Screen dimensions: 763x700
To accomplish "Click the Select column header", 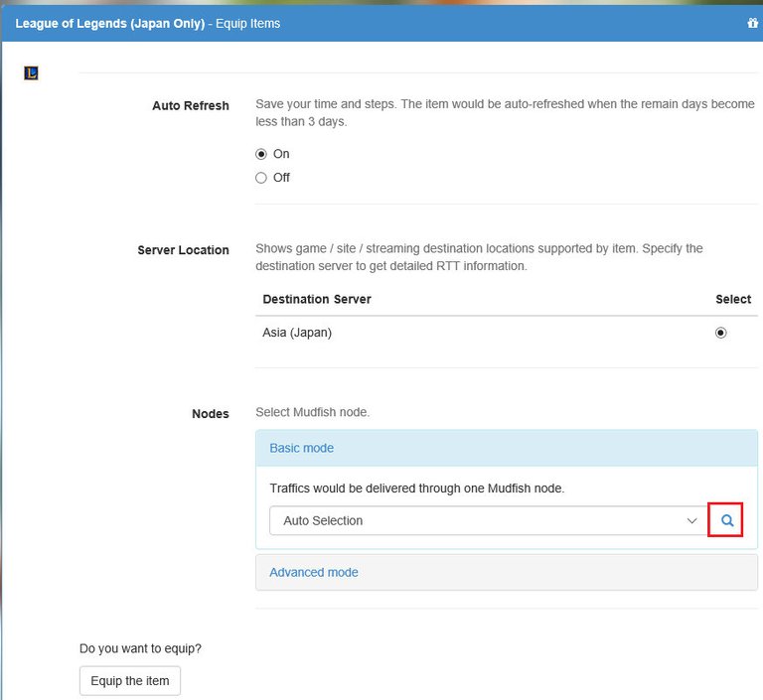I will point(733,299).
